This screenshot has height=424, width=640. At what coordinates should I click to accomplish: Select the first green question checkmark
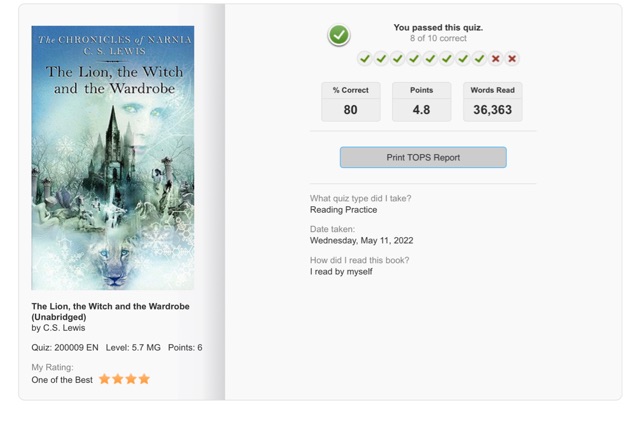(x=365, y=59)
